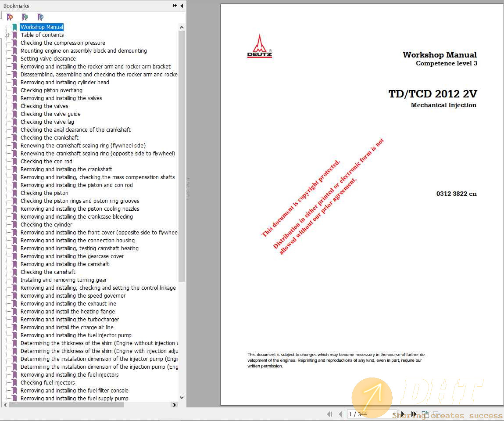Open the piston cooling nozzles bookmark

(80, 209)
